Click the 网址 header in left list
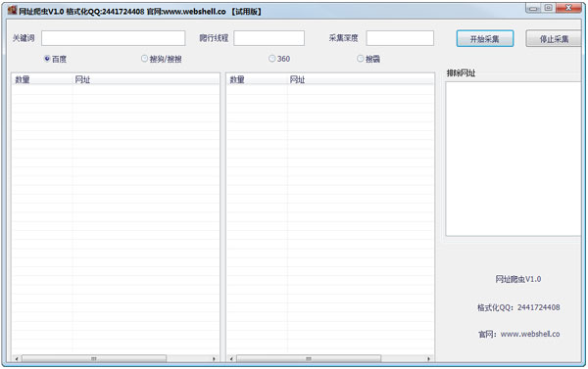 (x=145, y=79)
